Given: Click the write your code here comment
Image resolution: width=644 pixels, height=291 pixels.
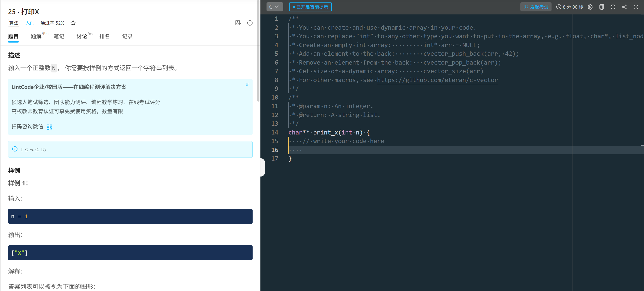Looking at the screenshot, I should click(x=343, y=141).
